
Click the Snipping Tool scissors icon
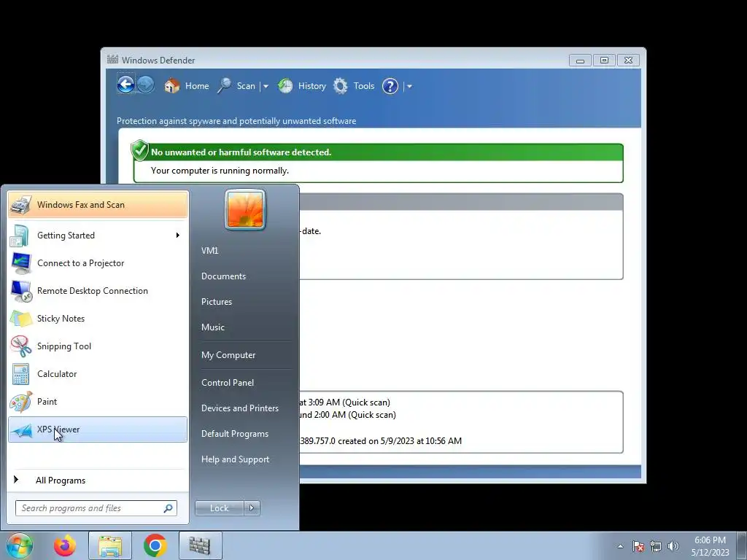(x=21, y=346)
